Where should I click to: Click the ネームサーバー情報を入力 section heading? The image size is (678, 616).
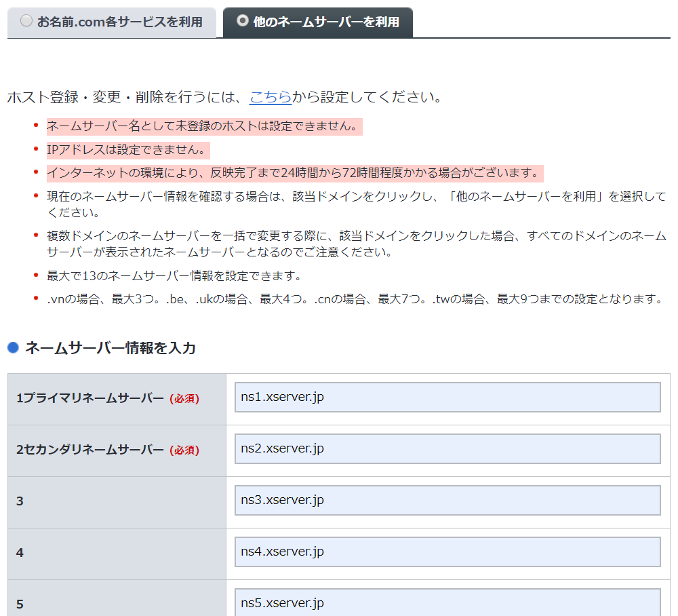111,348
